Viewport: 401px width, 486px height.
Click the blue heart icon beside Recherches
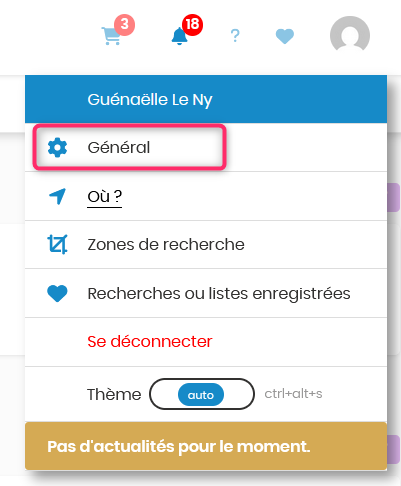pyautogui.click(x=57, y=293)
